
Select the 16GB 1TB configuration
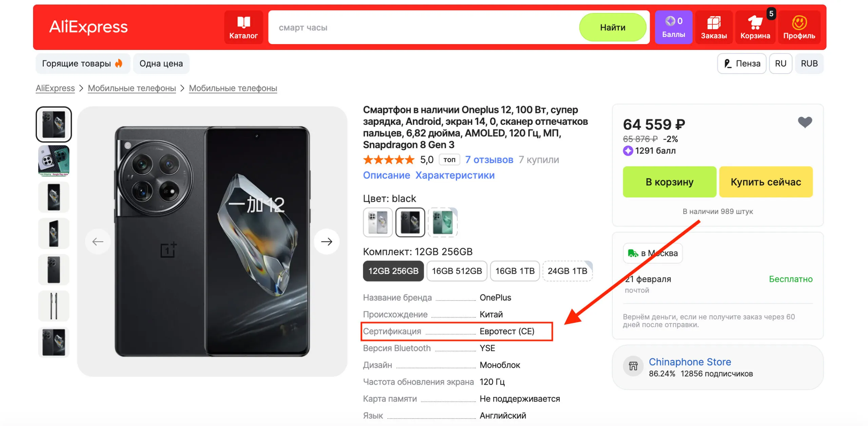(x=515, y=271)
